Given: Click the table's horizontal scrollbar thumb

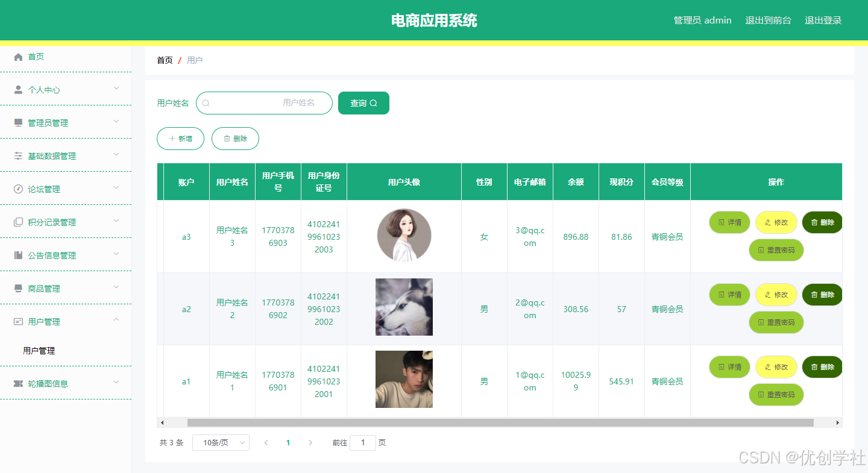Looking at the screenshot, I should point(500,422).
